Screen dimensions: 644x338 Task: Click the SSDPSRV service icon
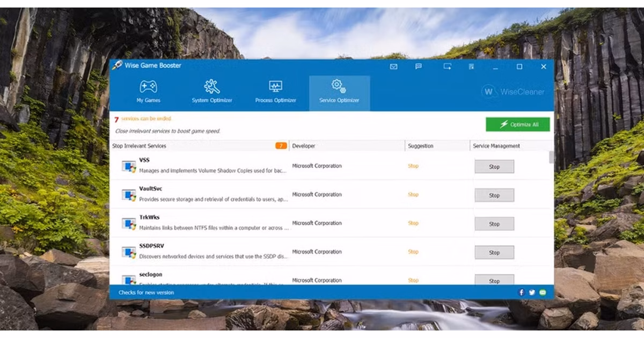click(x=129, y=252)
